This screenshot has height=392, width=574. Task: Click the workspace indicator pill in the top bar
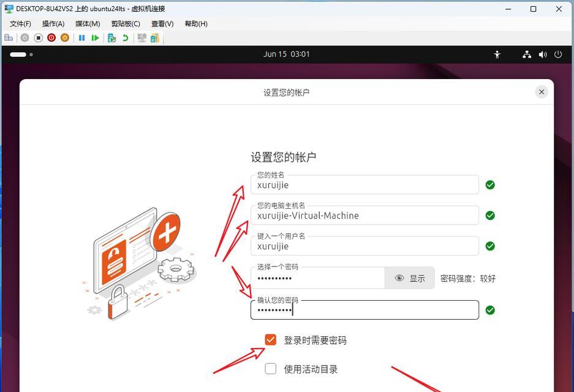pos(18,55)
